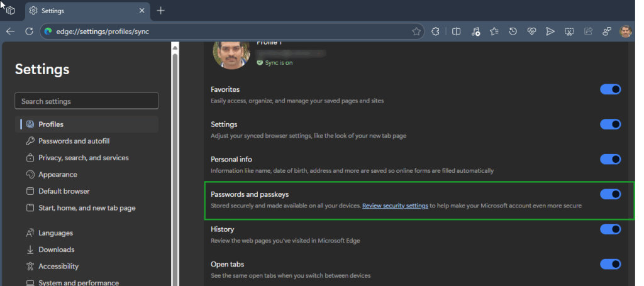Click the Search settings input box
This screenshot has width=644, height=286.
pyautogui.click(x=87, y=101)
